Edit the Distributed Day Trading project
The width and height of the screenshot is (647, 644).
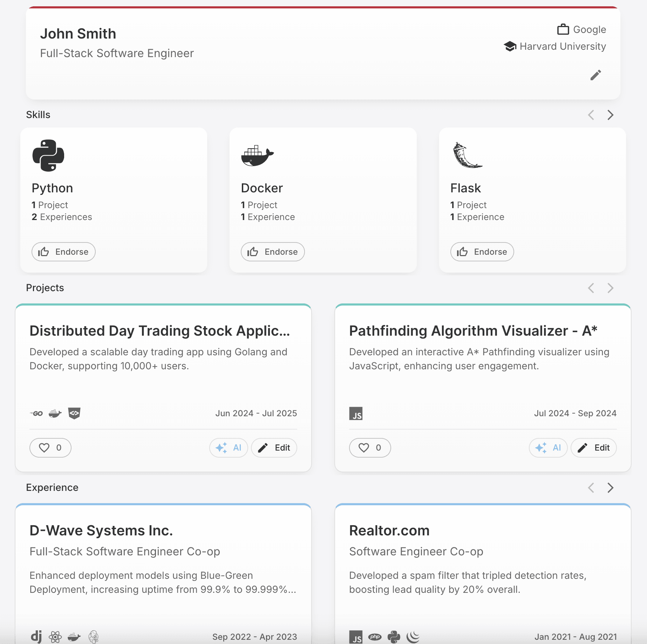[274, 448]
